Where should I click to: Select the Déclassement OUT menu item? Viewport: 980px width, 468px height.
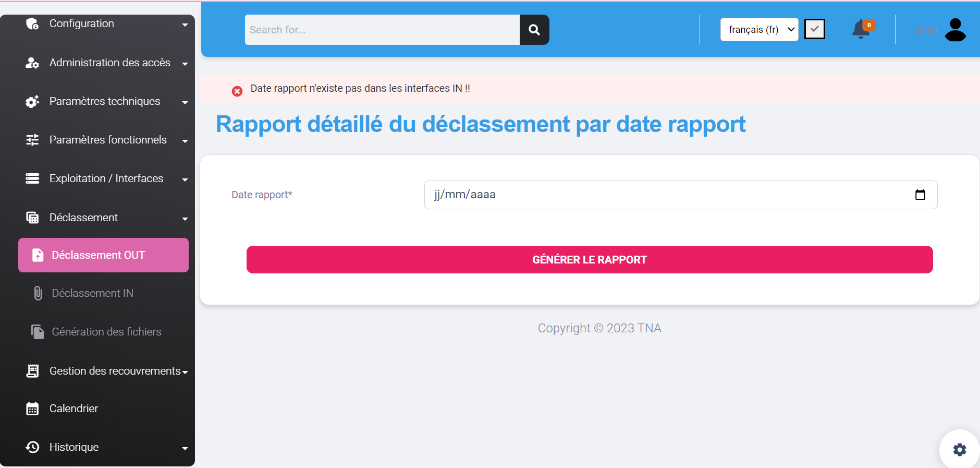(x=103, y=255)
